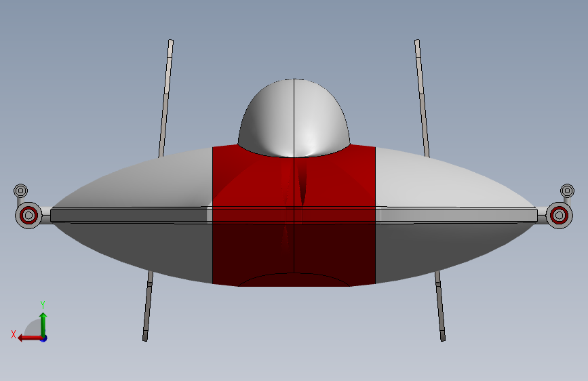
Task: Click the green Y axis arrow of triad
Action: 43,324
